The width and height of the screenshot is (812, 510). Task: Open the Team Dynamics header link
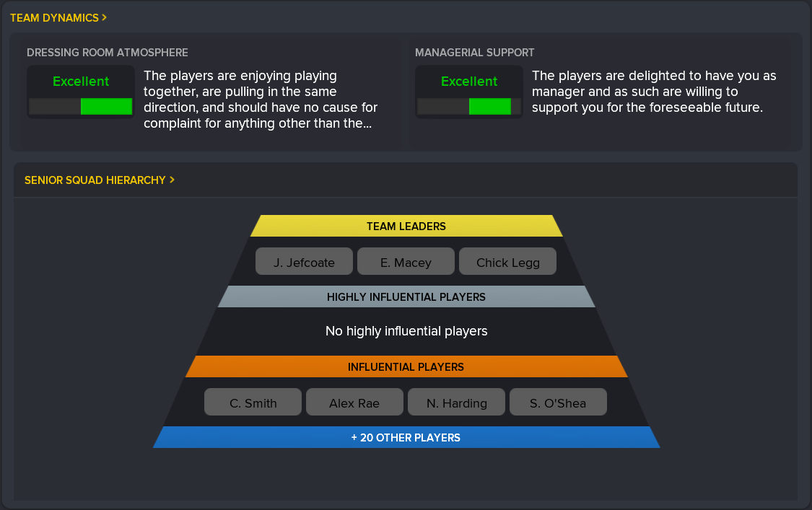click(58, 17)
